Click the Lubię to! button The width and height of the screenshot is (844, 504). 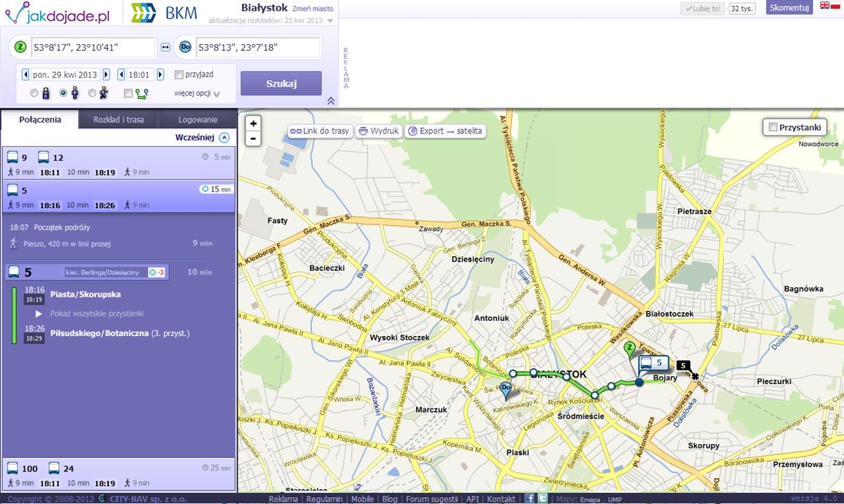pos(703,8)
